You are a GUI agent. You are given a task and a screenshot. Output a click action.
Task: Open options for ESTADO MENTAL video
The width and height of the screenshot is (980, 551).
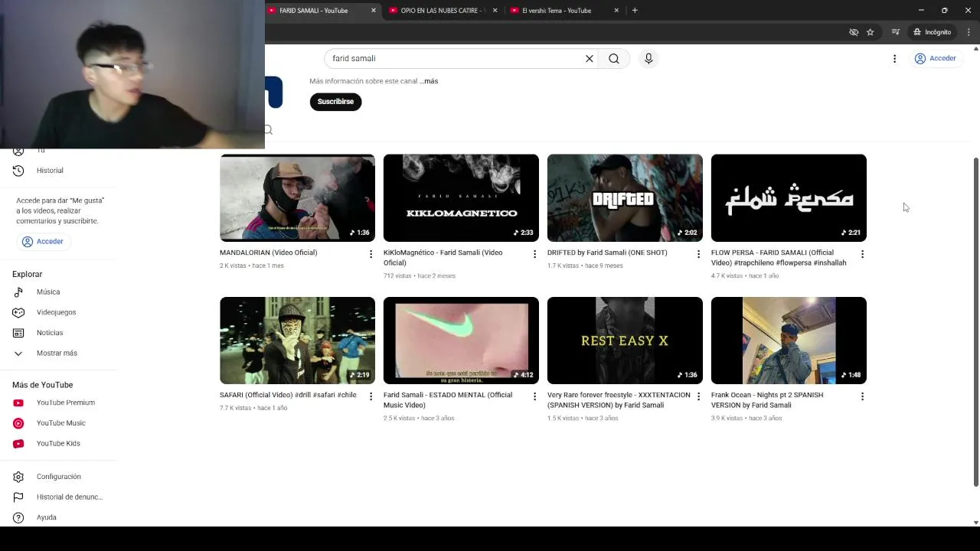tap(534, 396)
